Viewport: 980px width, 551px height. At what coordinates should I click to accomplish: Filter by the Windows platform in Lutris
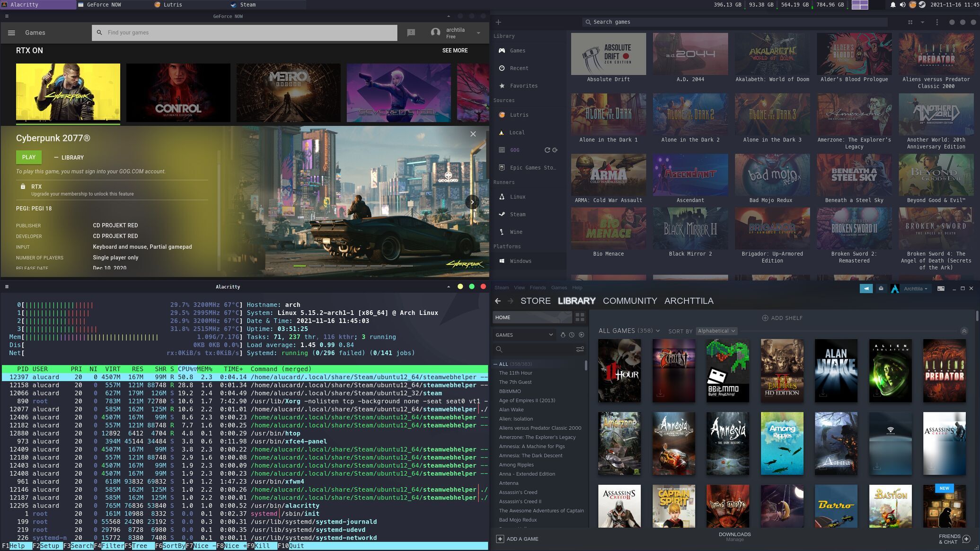coord(528,261)
